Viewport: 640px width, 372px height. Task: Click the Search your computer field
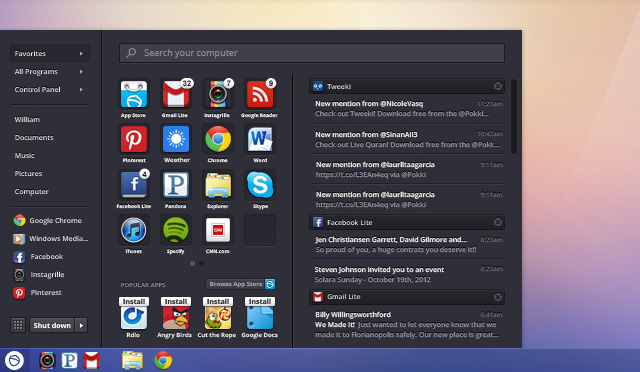pyautogui.click(x=312, y=53)
